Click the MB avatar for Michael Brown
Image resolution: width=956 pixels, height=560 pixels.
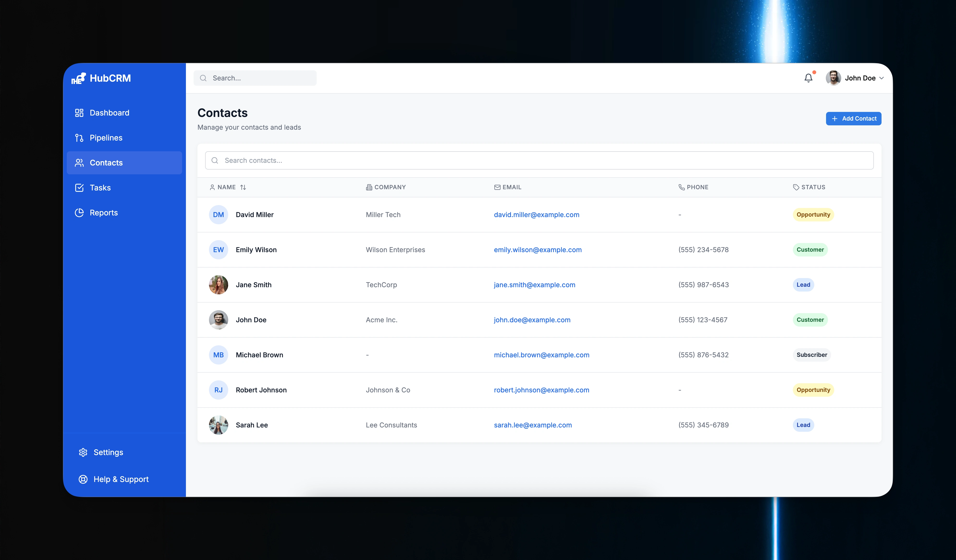pos(219,355)
